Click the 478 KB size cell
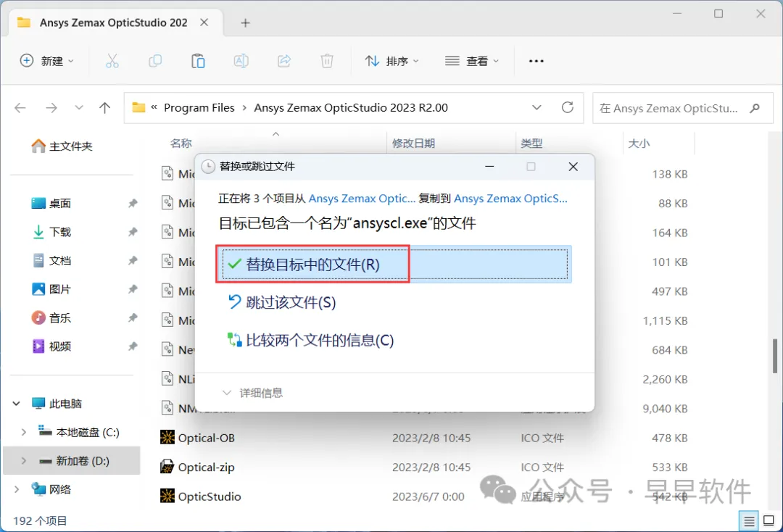The image size is (783, 532). coord(670,438)
